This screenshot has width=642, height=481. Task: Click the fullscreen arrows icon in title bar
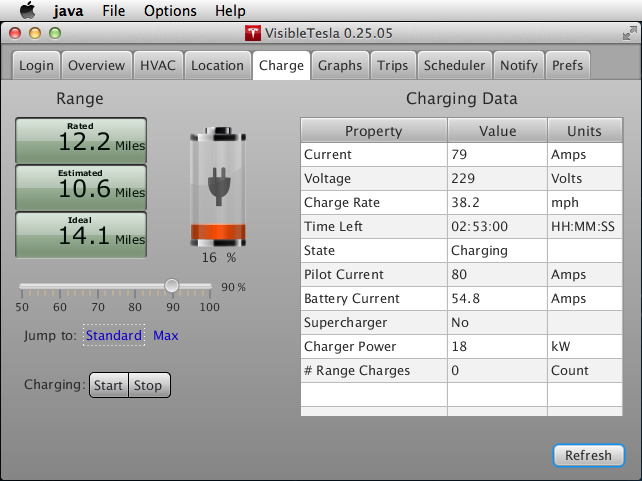point(629,33)
